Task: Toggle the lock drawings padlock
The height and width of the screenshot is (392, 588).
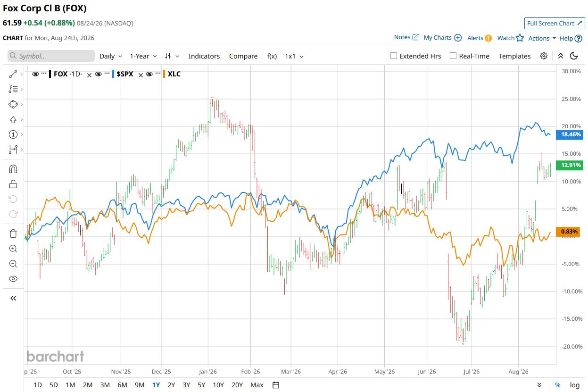Action: point(13,184)
